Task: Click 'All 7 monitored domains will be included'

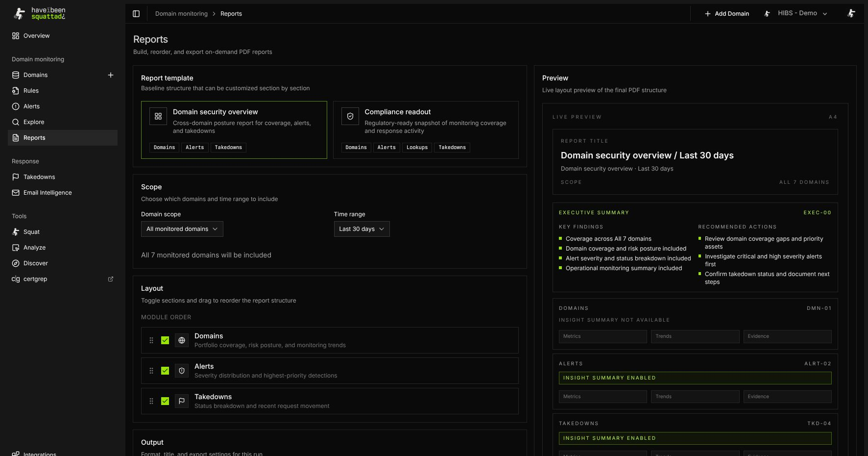Action: pos(206,255)
